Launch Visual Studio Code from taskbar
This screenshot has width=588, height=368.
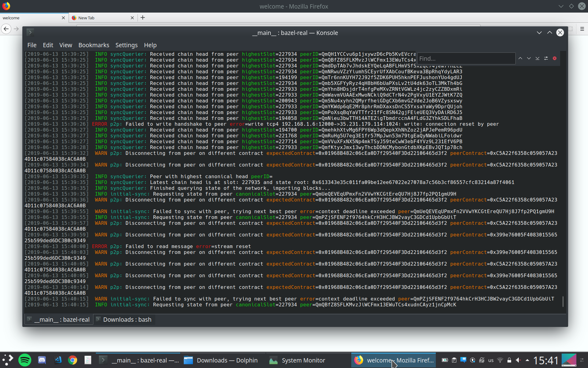(x=58, y=360)
